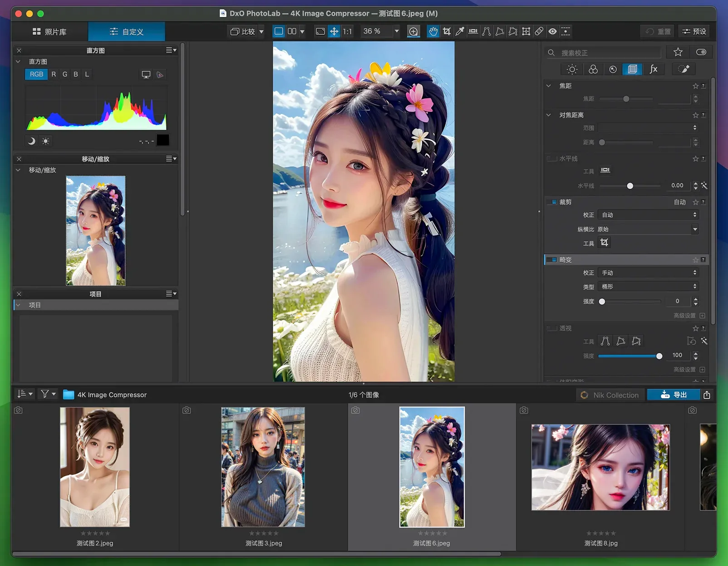Click the 导出 export button
The width and height of the screenshot is (728, 566).
point(674,395)
